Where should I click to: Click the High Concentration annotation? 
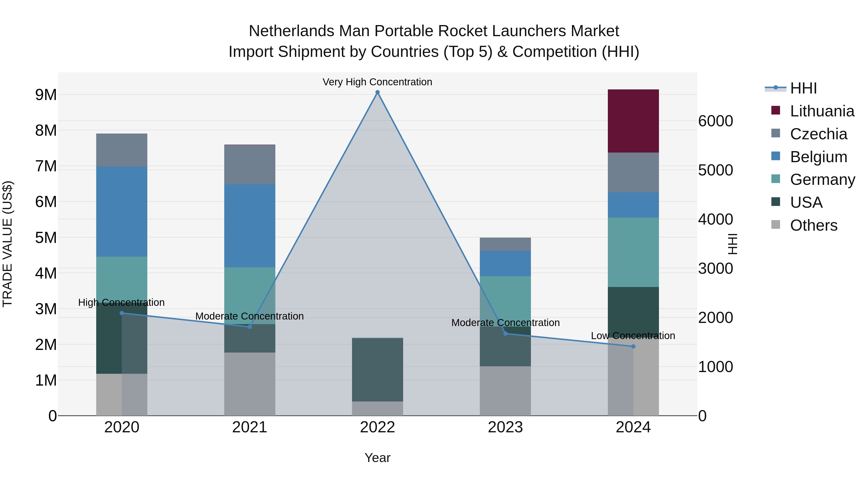121,302
